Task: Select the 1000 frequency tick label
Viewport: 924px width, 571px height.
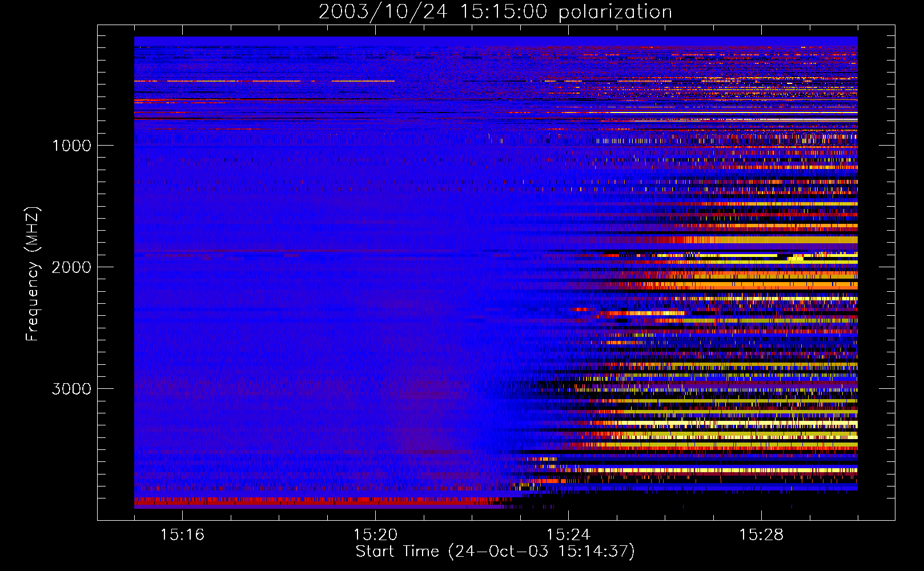Action: point(71,146)
